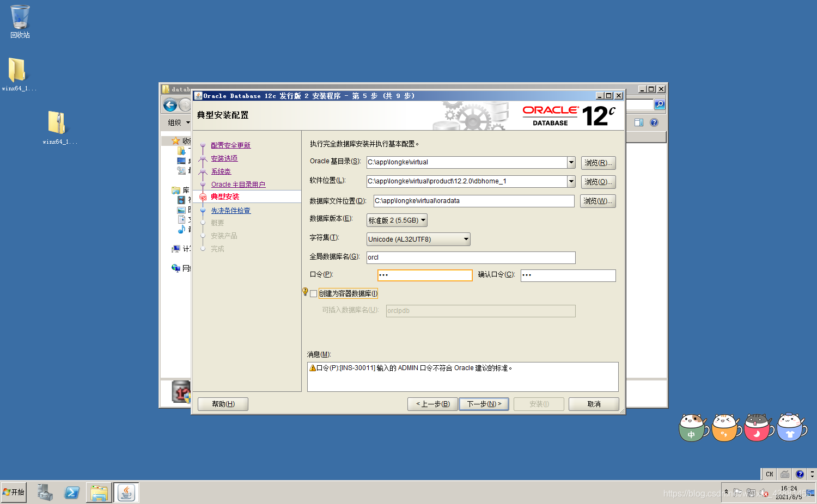Open 软件位置 dropdown arrow
This screenshot has height=504, width=817.
pos(571,181)
